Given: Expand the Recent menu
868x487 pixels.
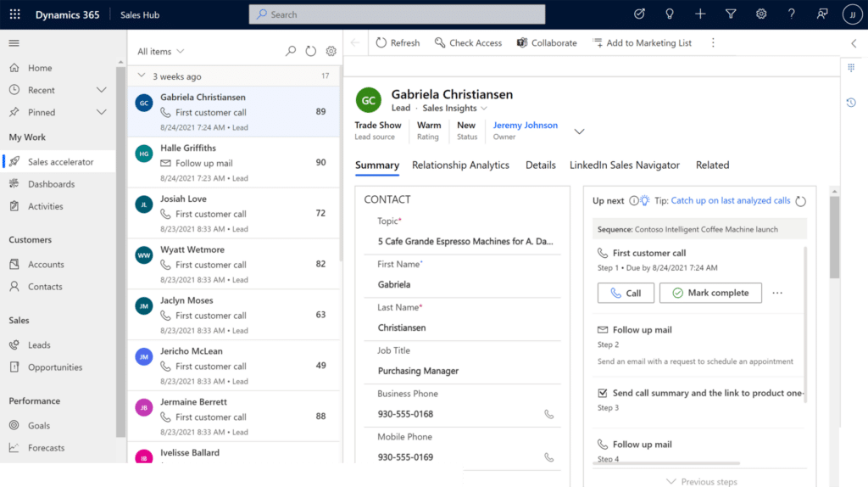Looking at the screenshot, I should 102,90.
